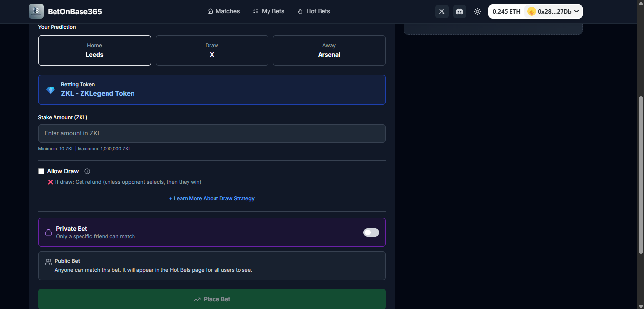Screen dimensions: 644x309
Task: Toggle the Private Bet switch on
Action: click(371, 232)
